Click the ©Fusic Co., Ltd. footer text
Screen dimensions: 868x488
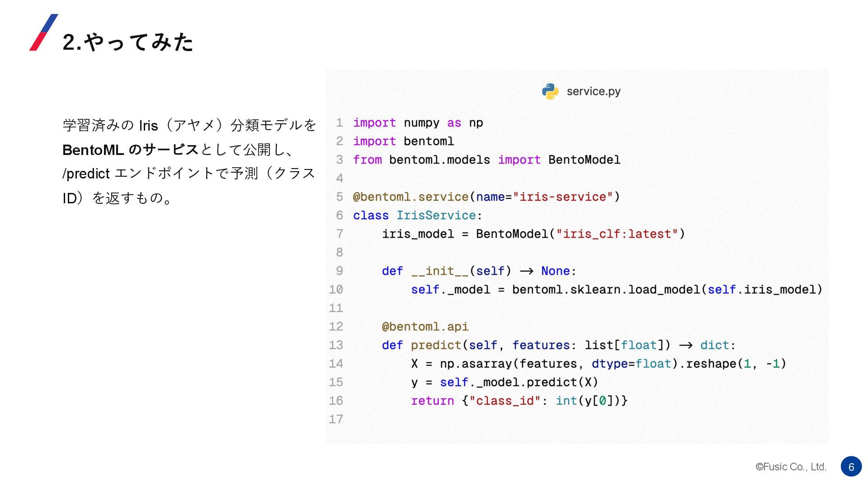point(791,467)
